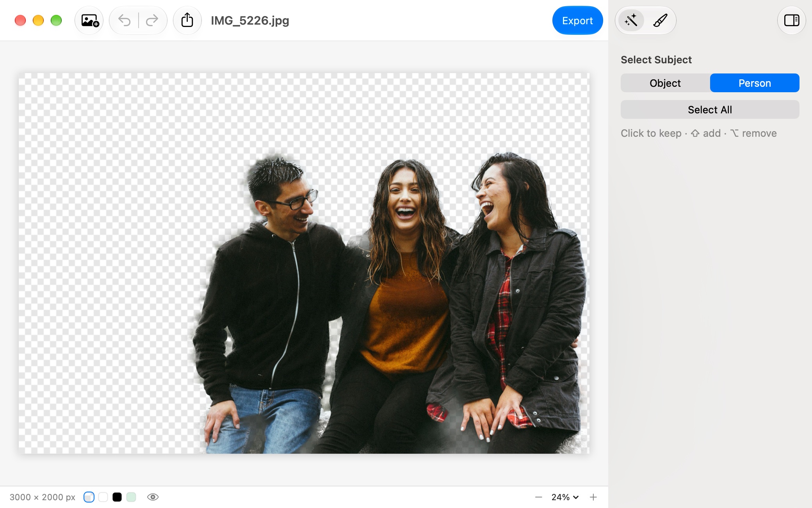Switch subject mode to Person
812x508 pixels.
755,83
